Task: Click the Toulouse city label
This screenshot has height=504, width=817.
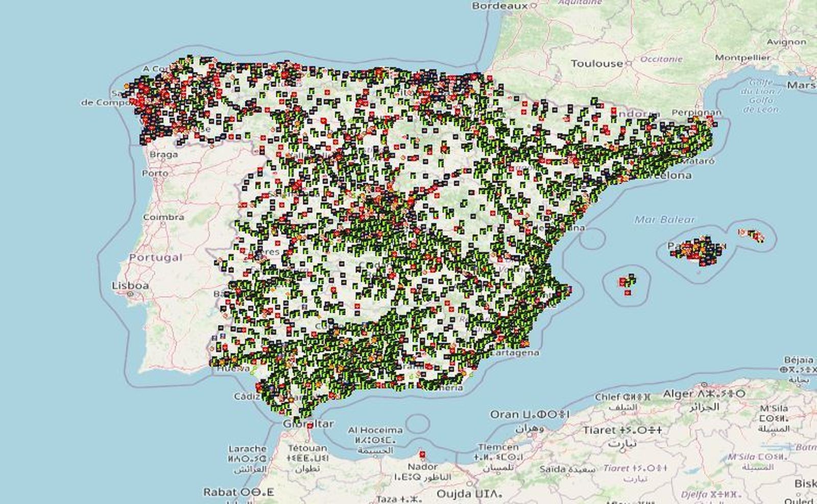Action: (596, 64)
